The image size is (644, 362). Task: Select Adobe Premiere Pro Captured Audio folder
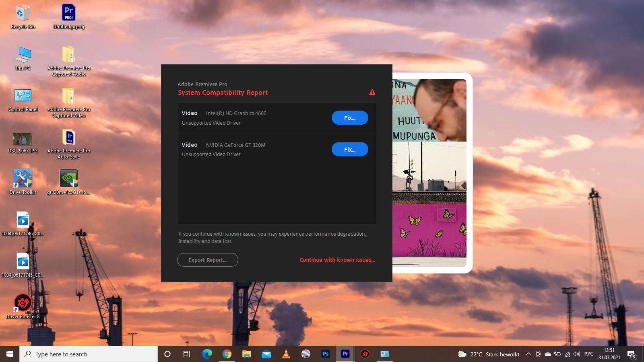tap(69, 61)
